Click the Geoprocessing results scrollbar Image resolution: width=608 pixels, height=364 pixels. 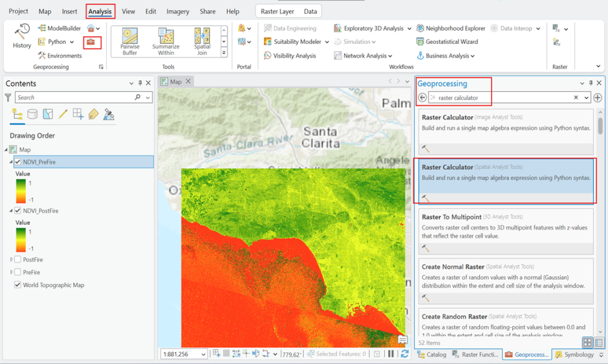click(x=600, y=126)
